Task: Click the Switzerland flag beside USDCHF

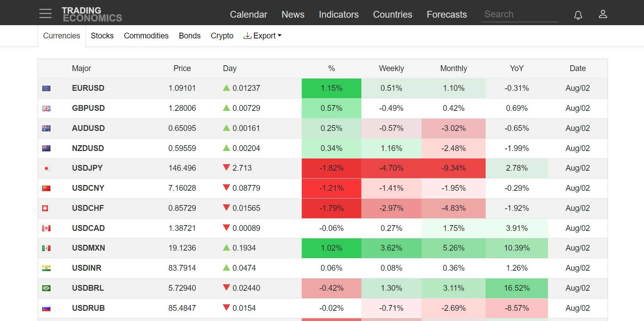Action: (45, 208)
